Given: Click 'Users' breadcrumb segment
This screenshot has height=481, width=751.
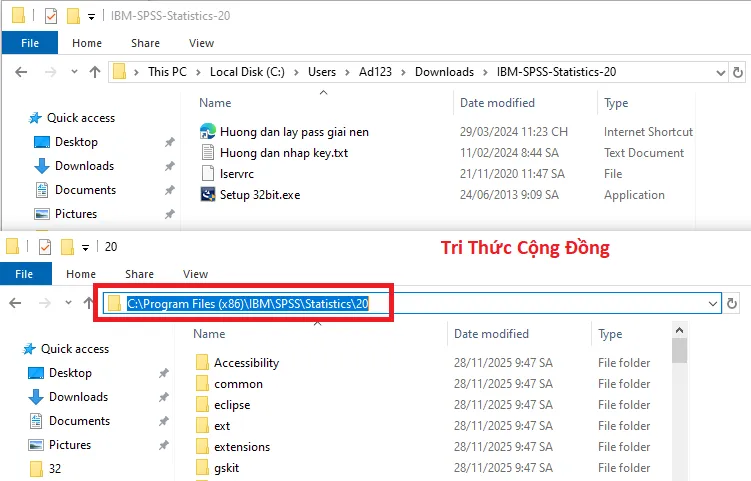Looking at the screenshot, I should (x=322, y=72).
